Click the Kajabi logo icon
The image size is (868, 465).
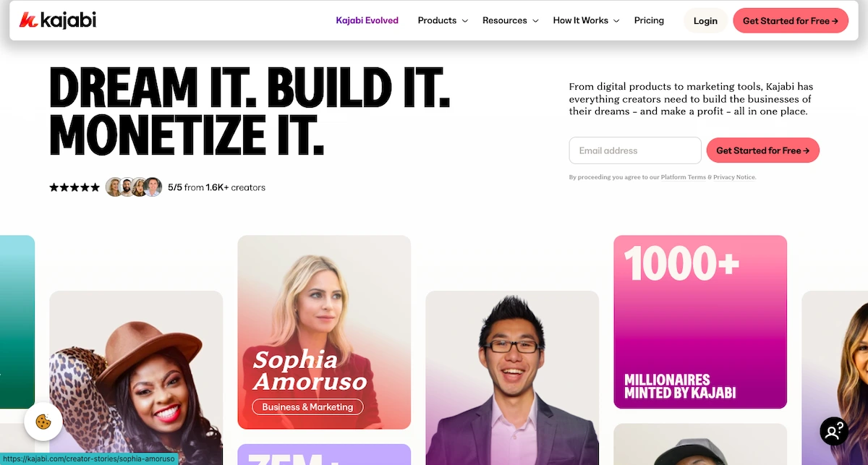28,20
